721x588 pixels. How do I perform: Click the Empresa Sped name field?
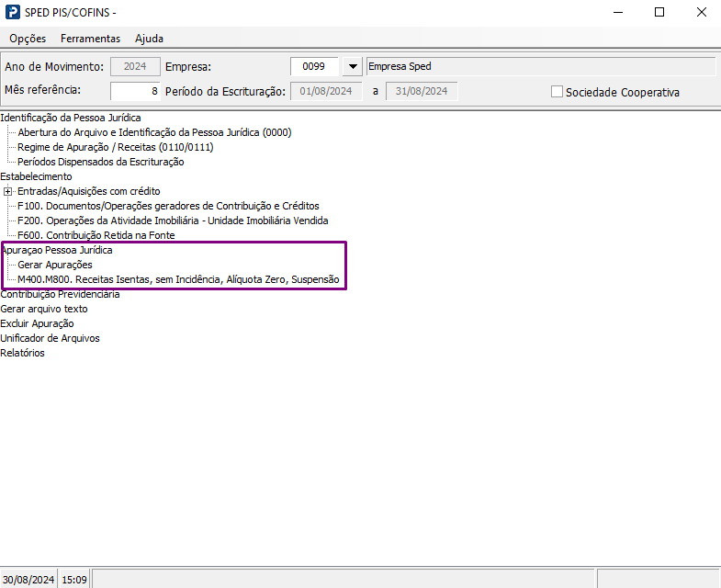pos(541,67)
